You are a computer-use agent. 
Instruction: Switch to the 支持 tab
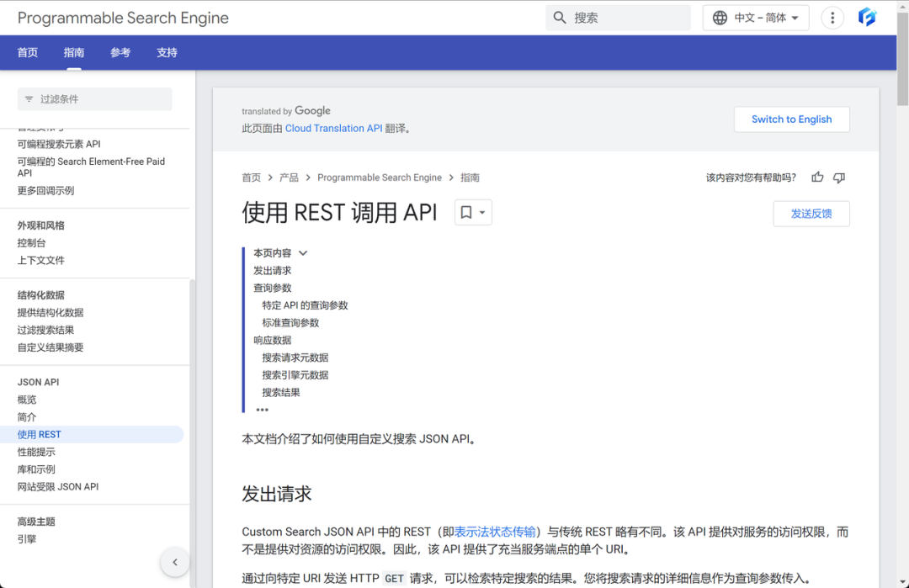167,53
